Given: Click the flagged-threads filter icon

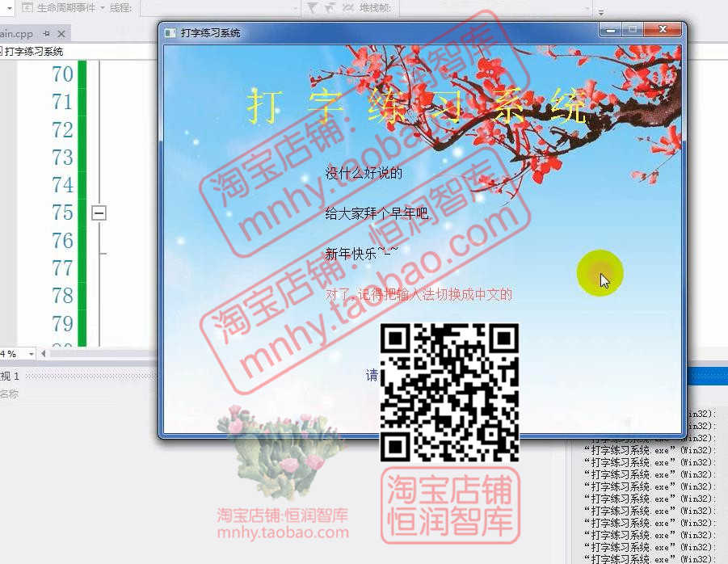Looking at the screenshot, I should point(329,8).
